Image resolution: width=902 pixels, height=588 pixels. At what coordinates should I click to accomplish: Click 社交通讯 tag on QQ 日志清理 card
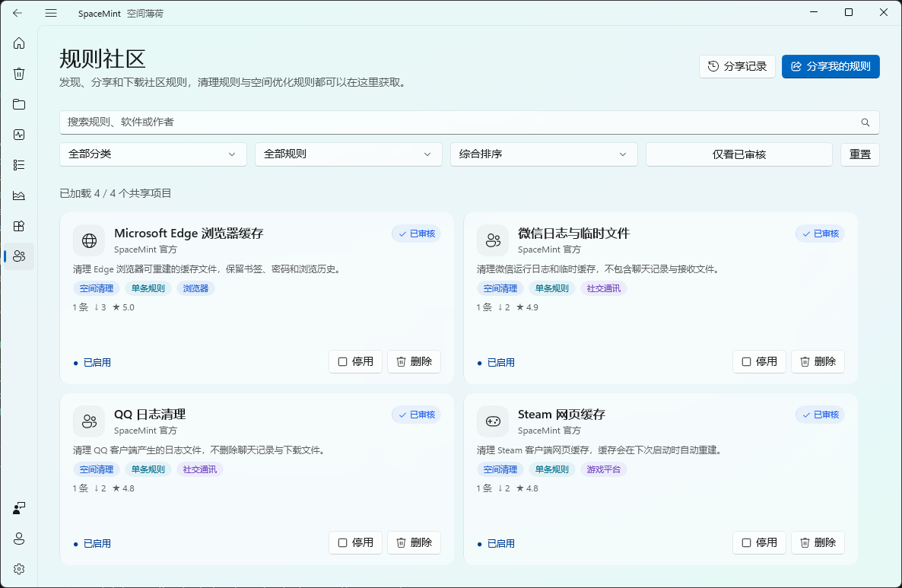tap(199, 469)
